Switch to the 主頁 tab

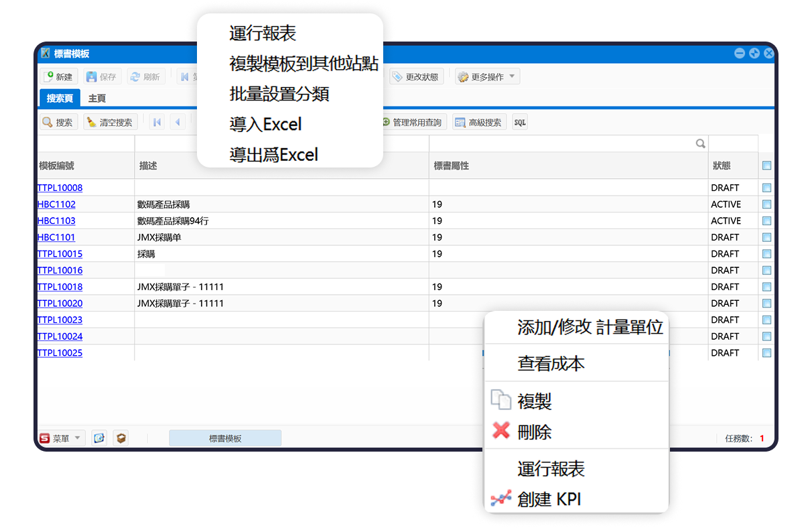click(97, 98)
